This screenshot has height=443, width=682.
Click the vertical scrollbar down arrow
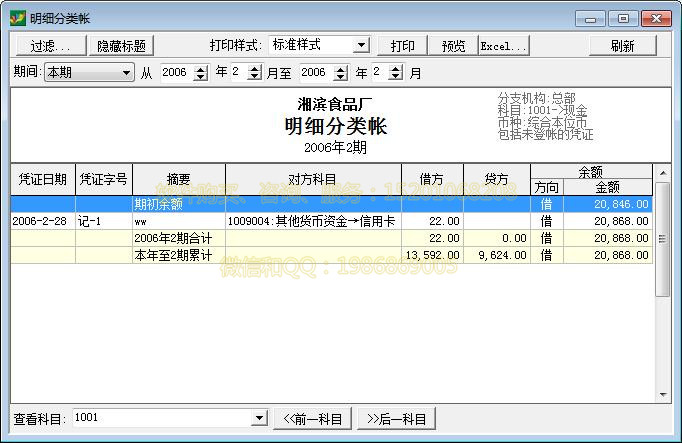click(663, 393)
